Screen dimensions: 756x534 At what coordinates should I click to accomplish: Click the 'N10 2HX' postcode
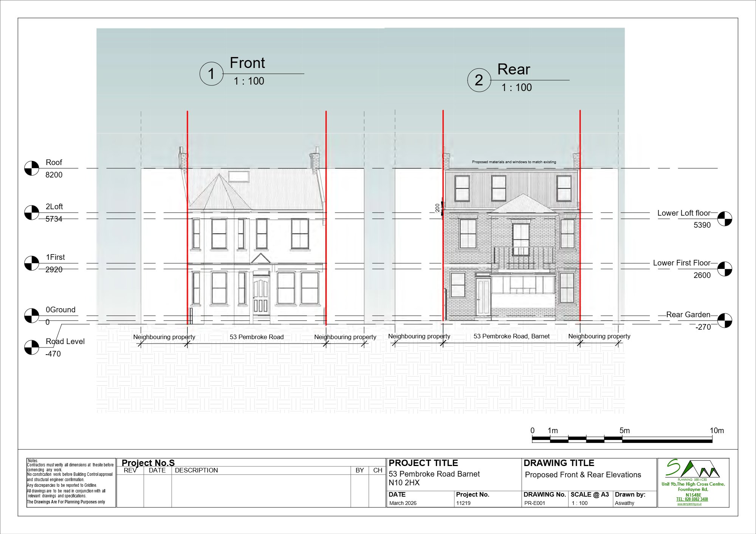pos(404,483)
